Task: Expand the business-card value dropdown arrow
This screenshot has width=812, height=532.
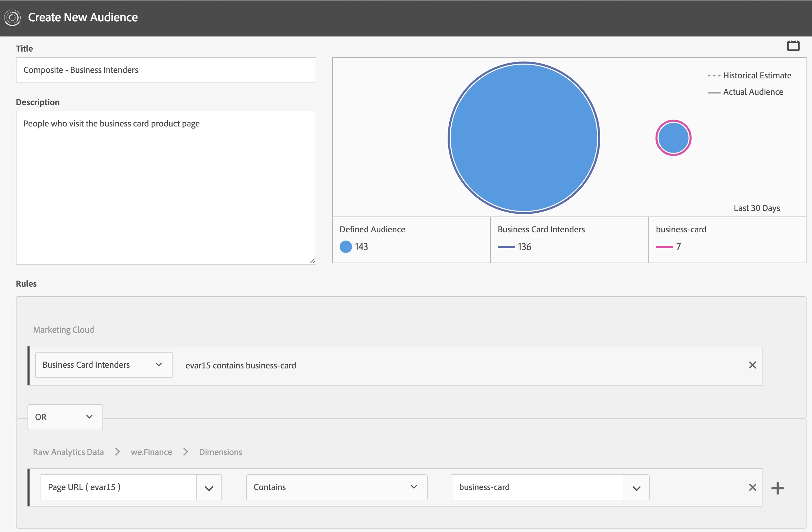Action: [x=636, y=488]
